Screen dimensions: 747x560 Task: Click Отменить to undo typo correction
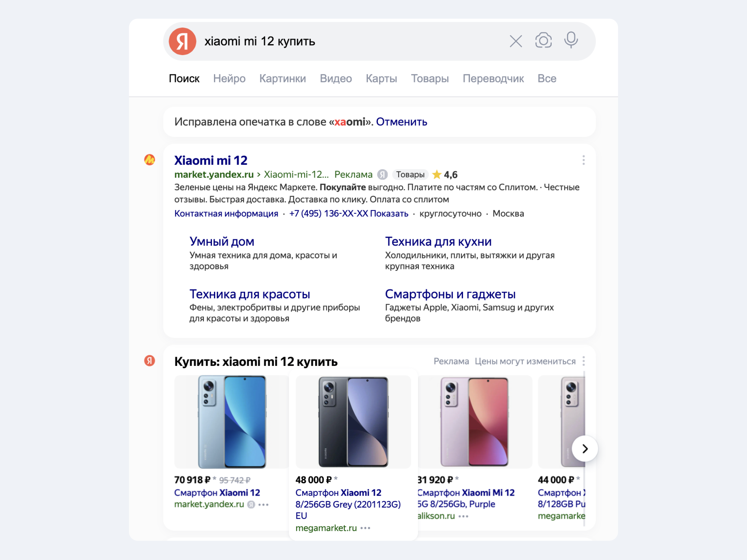[402, 122]
